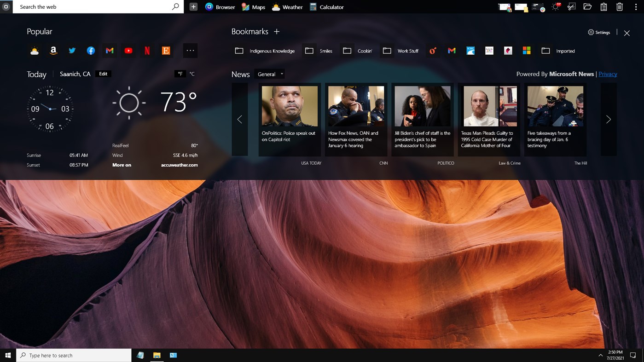The image size is (644, 362).
Task: Open the Smiles bookmark folder
Action: 319,51
